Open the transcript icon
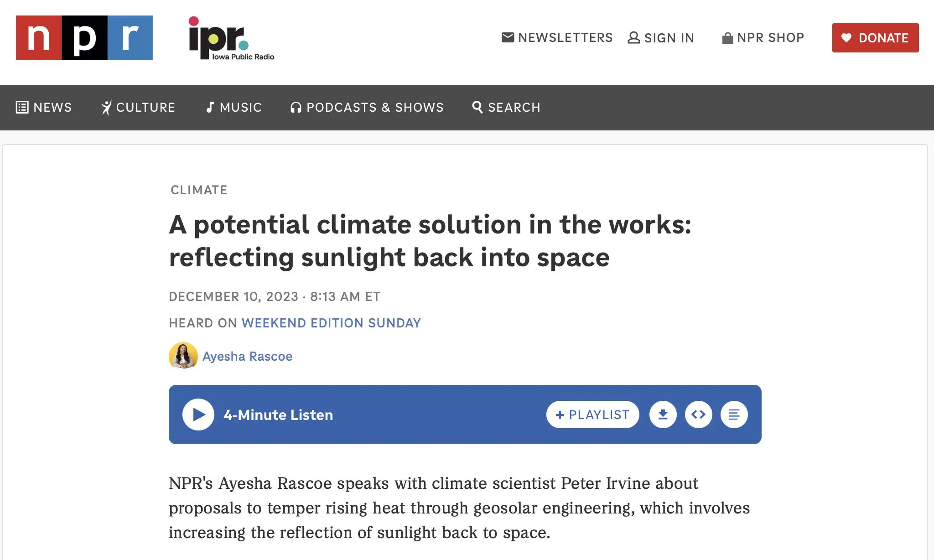 [x=734, y=415]
